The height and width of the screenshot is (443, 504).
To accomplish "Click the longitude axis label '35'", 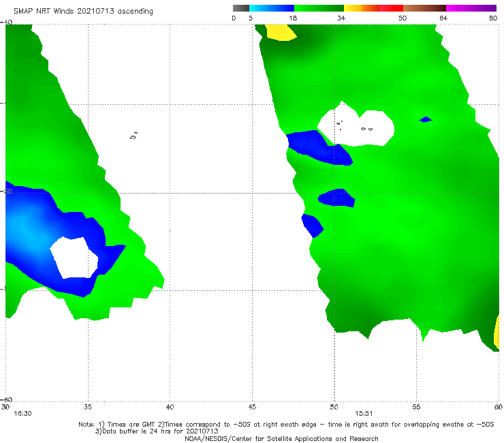I will coord(88,407).
